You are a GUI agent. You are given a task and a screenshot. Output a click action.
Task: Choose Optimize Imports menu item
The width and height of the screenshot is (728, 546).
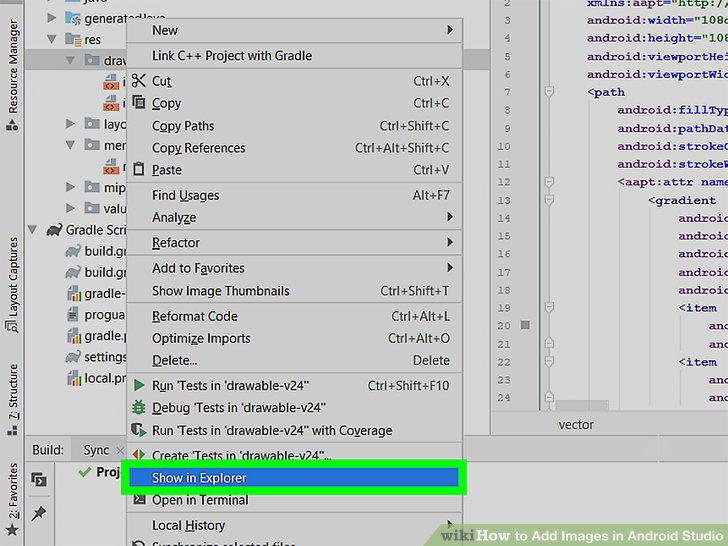pyautogui.click(x=293, y=338)
